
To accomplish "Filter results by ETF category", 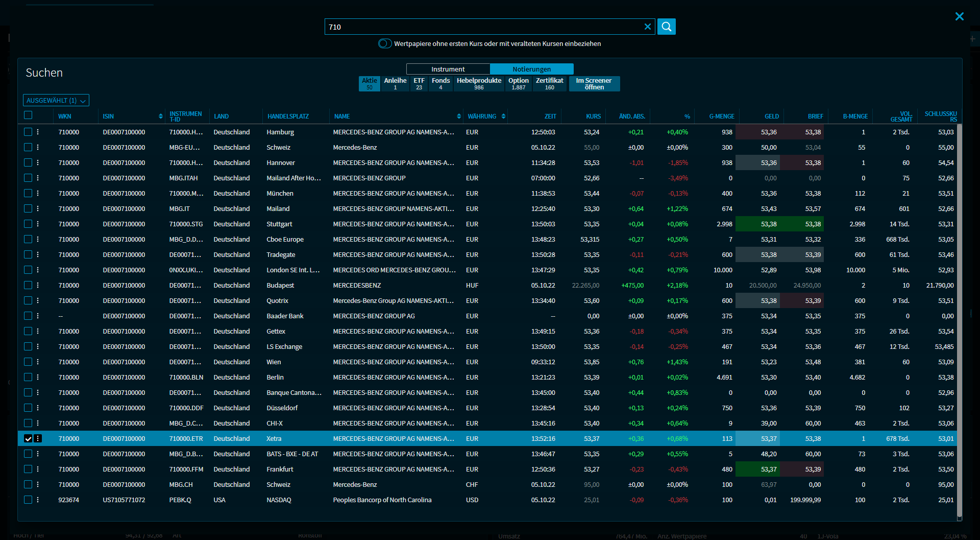I will click(419, 84).
